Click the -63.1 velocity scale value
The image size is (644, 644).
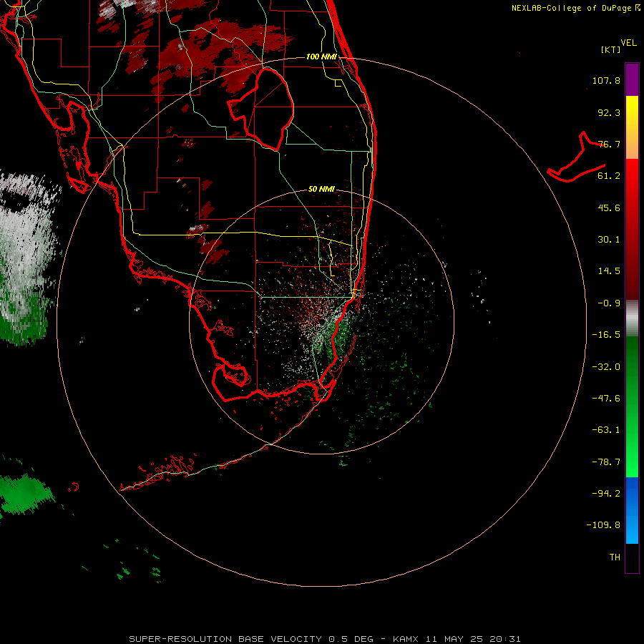(606, 430)
